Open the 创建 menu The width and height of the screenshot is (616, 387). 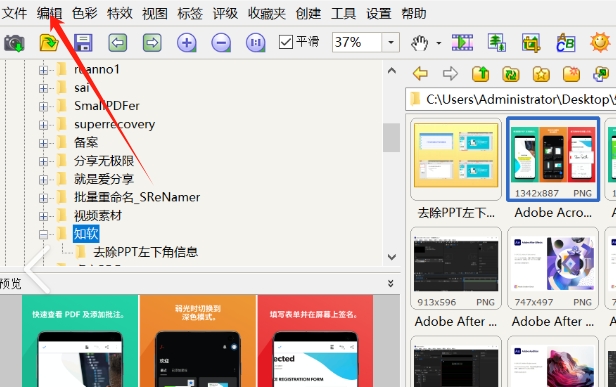click(308, 13)
